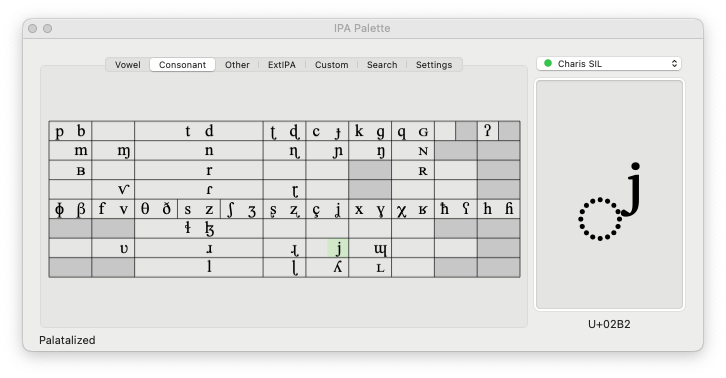Select the palatal plosive c

[x=316, y=132]
